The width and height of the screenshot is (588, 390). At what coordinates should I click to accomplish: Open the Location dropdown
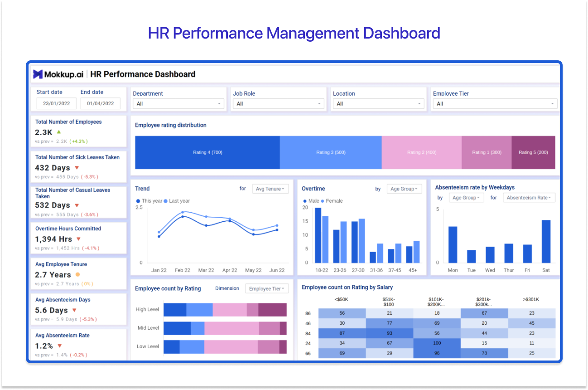pyautogui.click(x=378, y=104)
